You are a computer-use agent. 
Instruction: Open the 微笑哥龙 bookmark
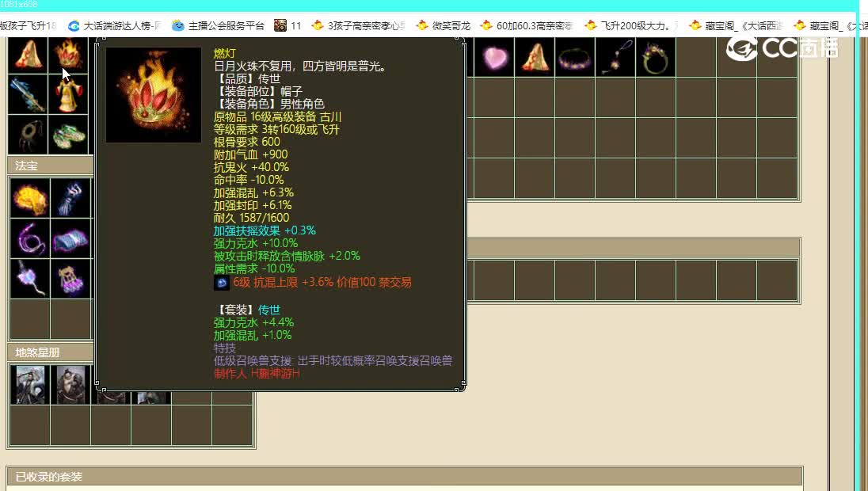pos(444,25)
